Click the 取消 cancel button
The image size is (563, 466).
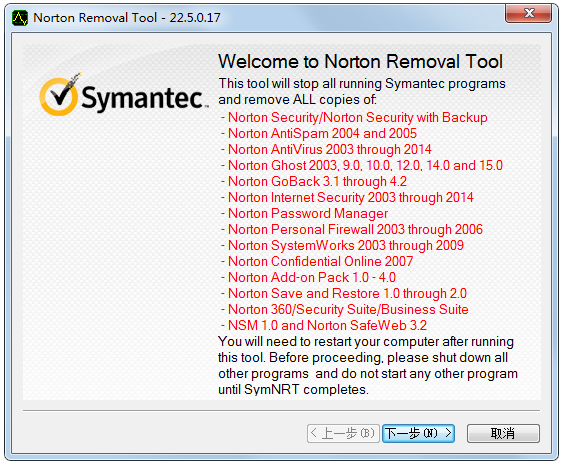coord(503,433)
